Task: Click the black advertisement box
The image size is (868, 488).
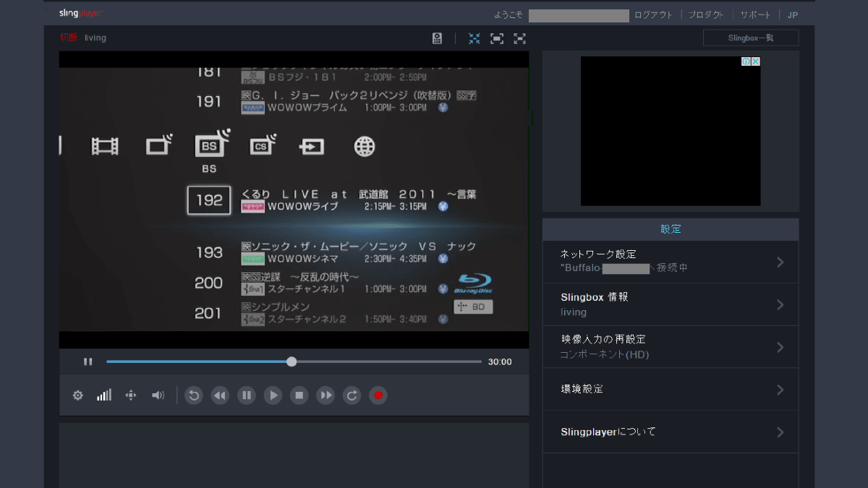Action: click(x=671, y=131)
